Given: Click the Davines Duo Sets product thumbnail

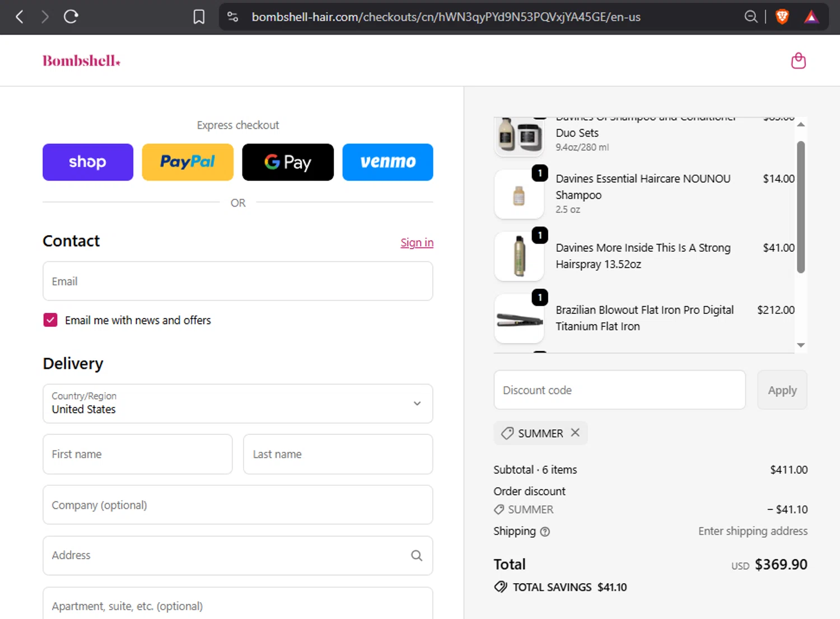Looking at the screenshot, I should [519, 136].
